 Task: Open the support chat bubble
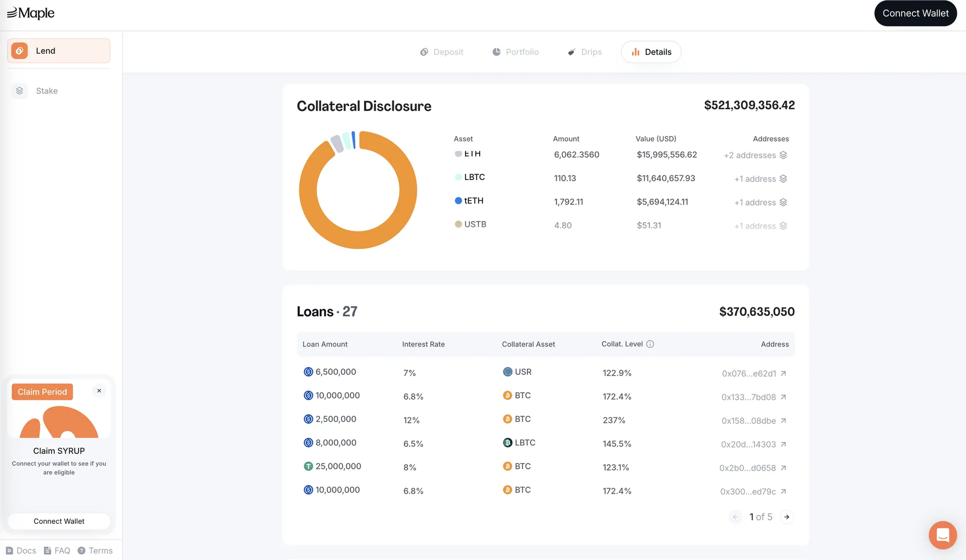point(942,535)
